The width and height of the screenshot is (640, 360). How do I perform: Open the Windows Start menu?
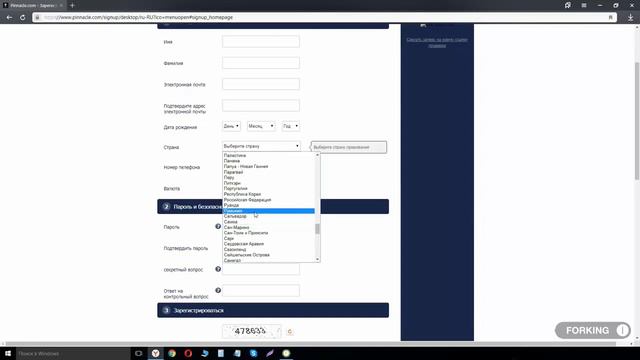point(8,353)
